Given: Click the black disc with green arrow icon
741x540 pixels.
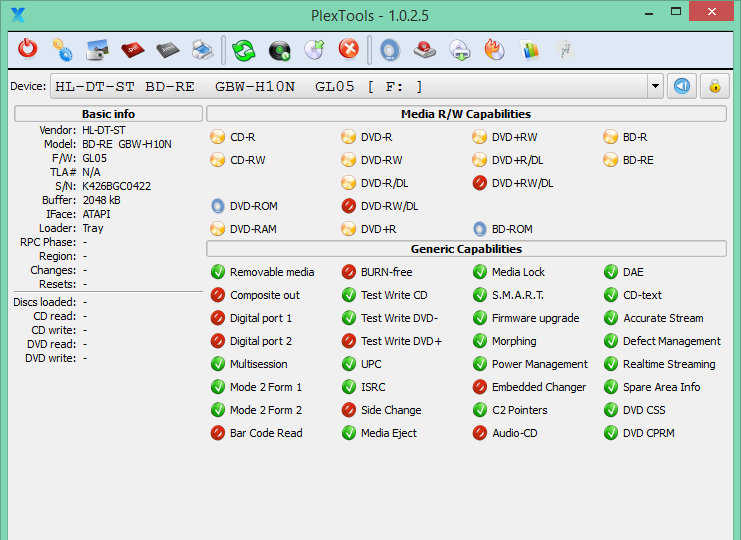Looking at the screenshot, I should [279, 50].
